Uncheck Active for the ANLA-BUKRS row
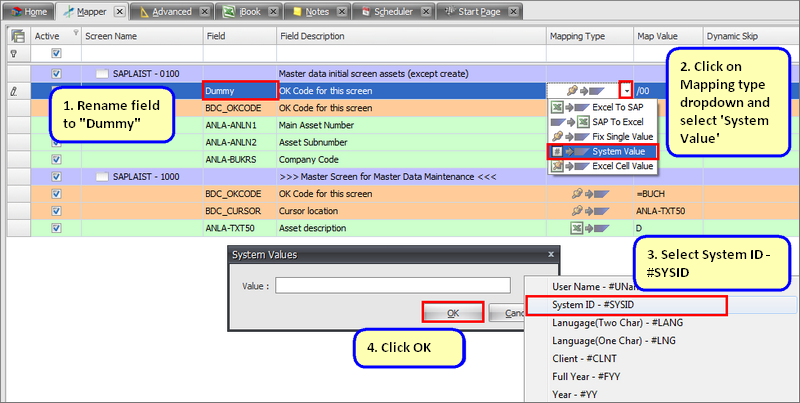 [x=56, y=158]
